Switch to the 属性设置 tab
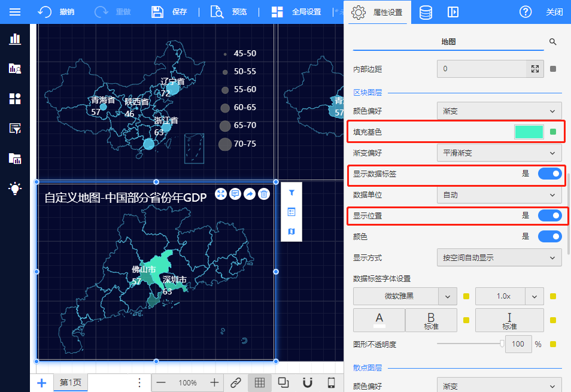571x392 pixels. (376, 12)
